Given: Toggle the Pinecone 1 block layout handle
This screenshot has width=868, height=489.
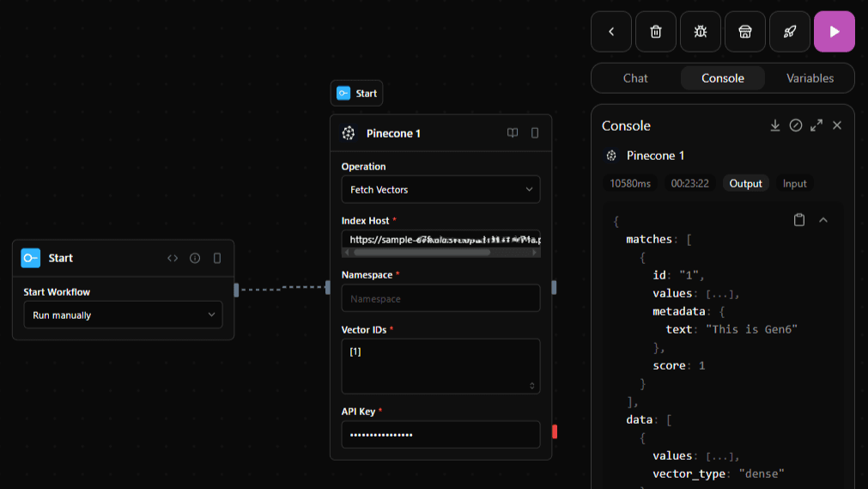Looking at the screenshot, I should (535, 133).
